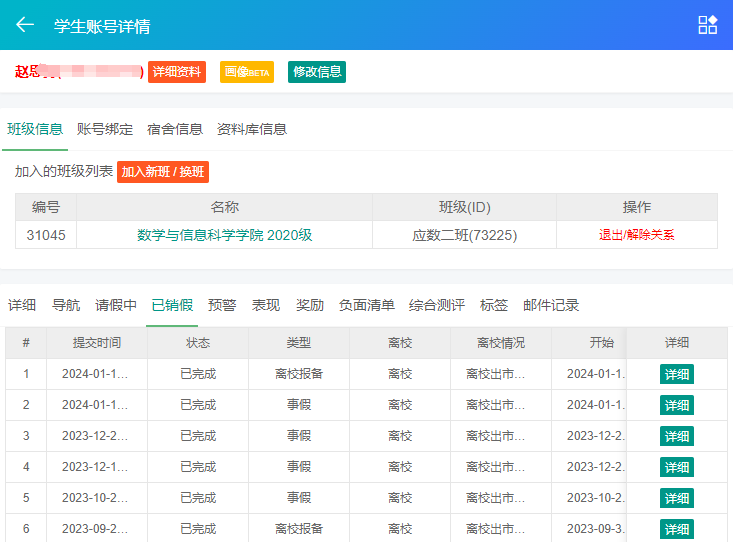Click 详细 button in row 3
Viewport: 733px width, 542px height.
pyautogui.click(x=677, y=436)
